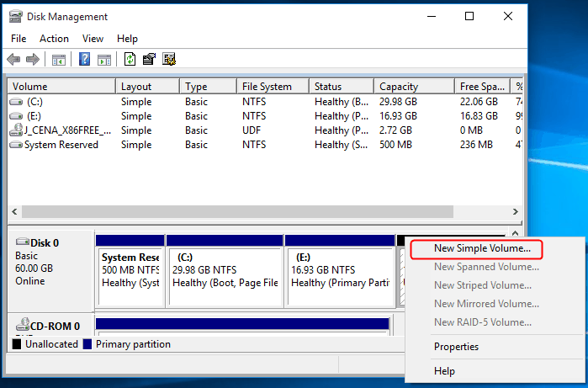This screenshot has width=588, height=388.
Task: Sort by the Status column header
Action: 342,87
